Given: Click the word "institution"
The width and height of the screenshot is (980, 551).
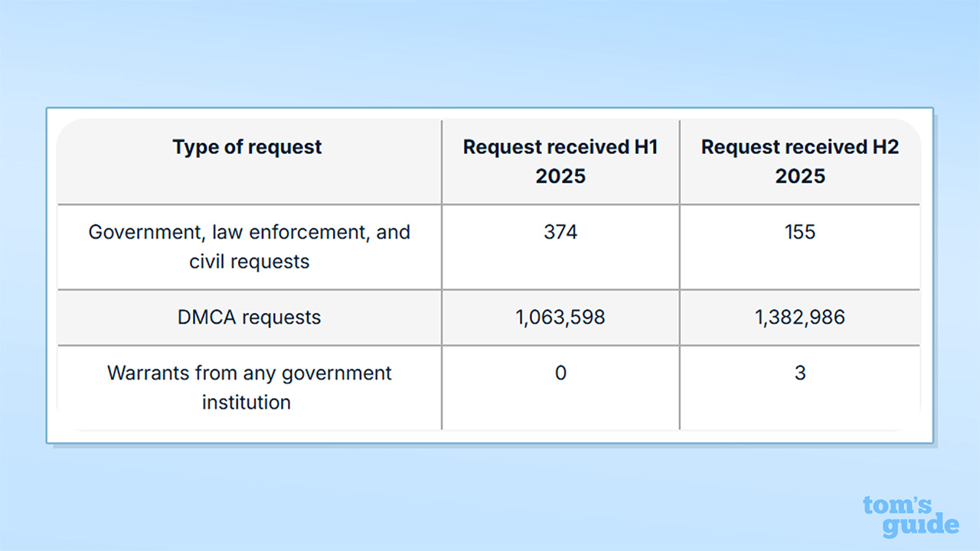Looking at the screenshot, I should [247, 402].
